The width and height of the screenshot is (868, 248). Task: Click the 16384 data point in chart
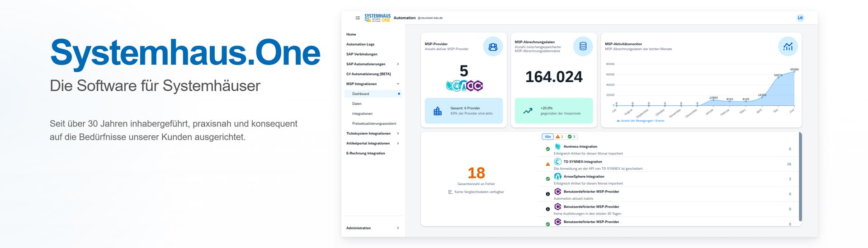pos(762,97)
